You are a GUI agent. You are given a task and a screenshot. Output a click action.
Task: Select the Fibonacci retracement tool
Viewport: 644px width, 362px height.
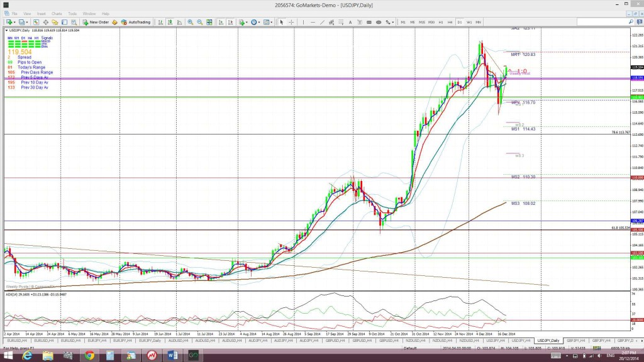coord(341,22)
